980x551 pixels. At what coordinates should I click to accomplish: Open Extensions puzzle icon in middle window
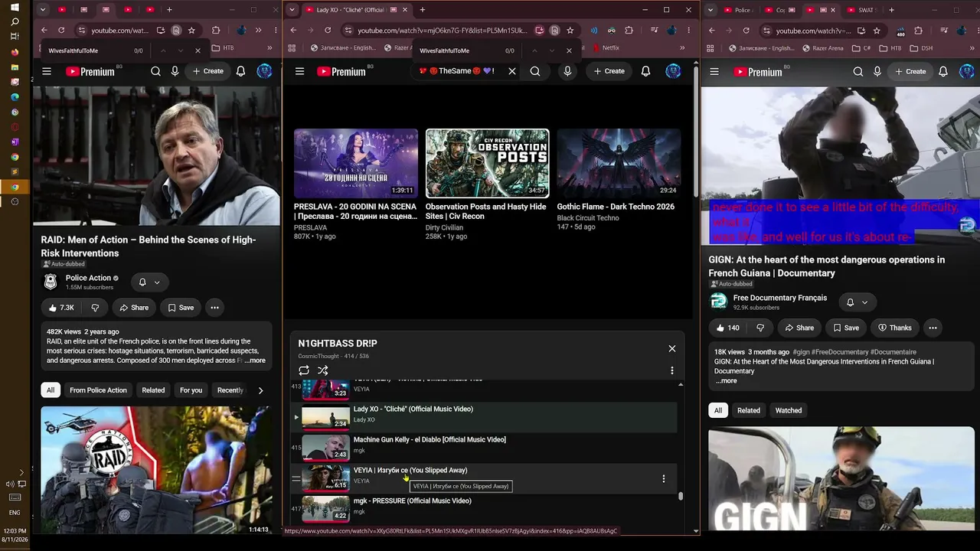629,31
